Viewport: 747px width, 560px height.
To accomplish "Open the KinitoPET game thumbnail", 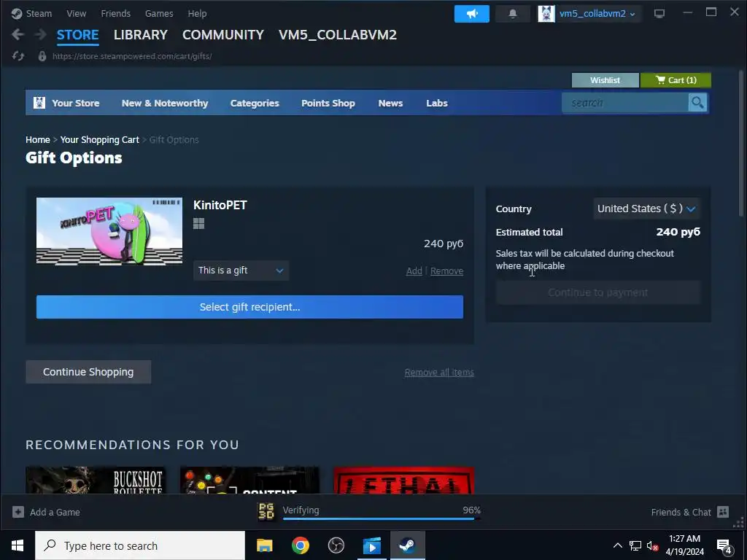I will click(x=109, y=231).
